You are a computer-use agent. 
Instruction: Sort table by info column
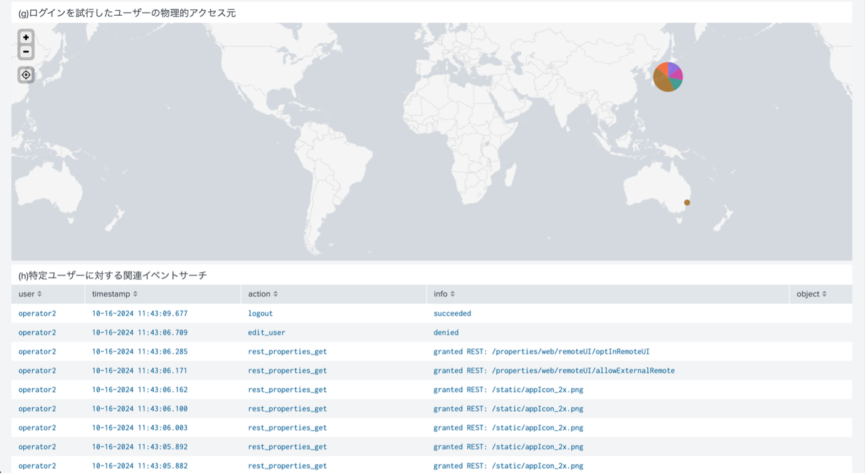point(445,294)
